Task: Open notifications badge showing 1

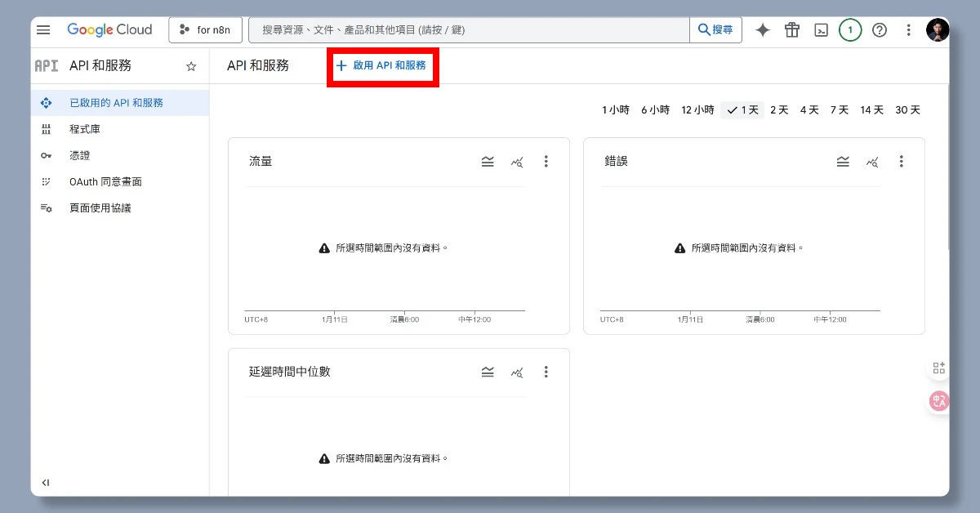Action: tap(850, 30)
